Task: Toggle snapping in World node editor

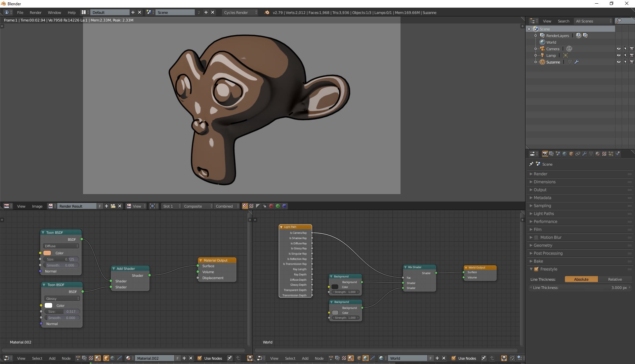Action: coord(512,358)
